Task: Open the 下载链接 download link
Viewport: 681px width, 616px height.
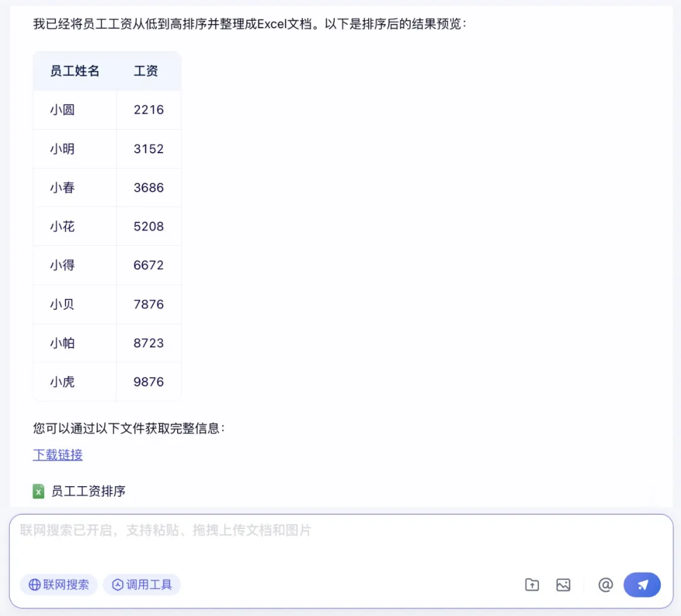Action: [x=58, y=455]
